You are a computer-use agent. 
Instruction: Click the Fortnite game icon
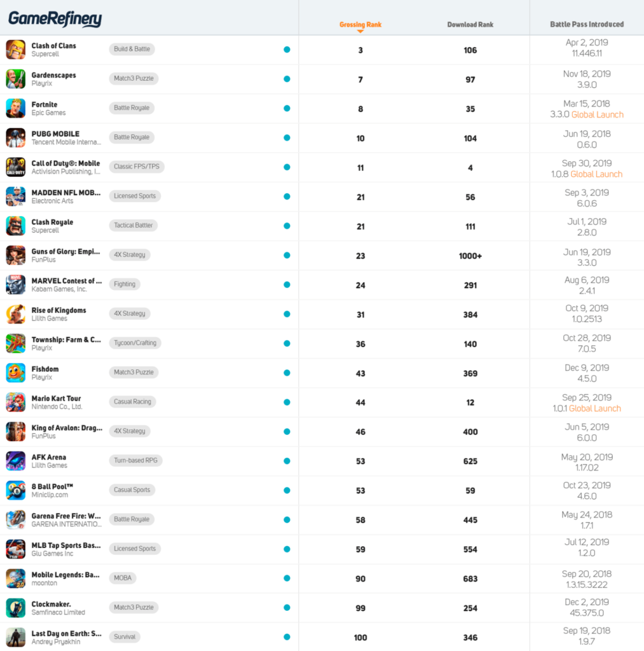(x=15, y=108)
